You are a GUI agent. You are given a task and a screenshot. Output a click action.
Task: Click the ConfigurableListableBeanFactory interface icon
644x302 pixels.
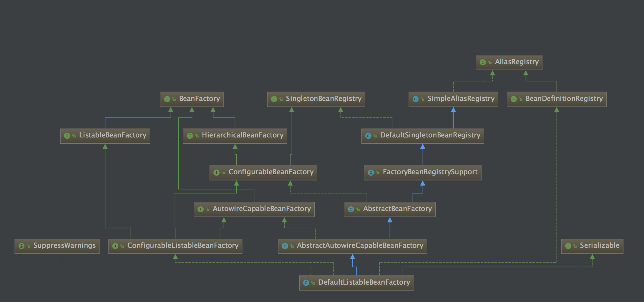(x=115, y=246)
